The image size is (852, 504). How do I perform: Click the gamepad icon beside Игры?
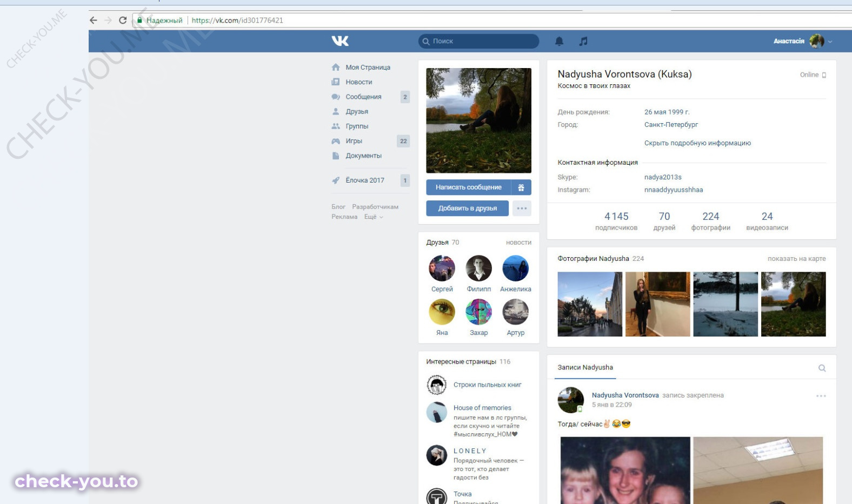coord(336,141)
